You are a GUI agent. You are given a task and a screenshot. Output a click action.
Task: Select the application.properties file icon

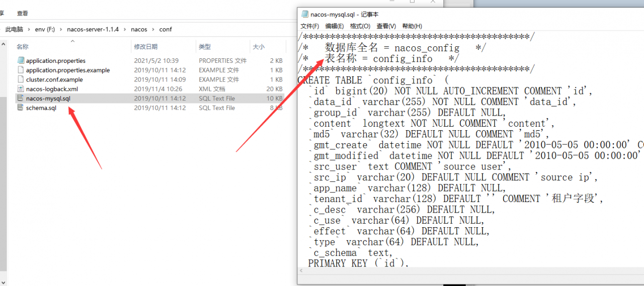(x=20, y=61)
